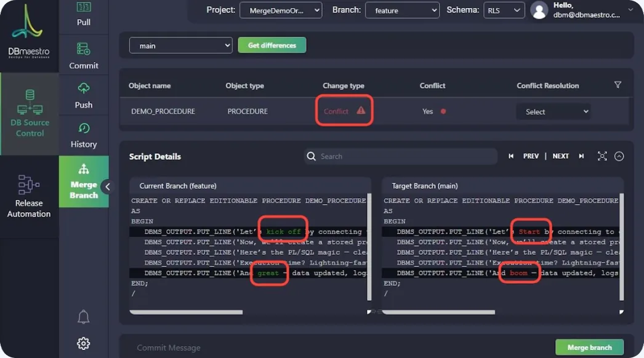Screen dimensions: 644x358
Task: Click the search magnifier icon
Action: [312, 156]
